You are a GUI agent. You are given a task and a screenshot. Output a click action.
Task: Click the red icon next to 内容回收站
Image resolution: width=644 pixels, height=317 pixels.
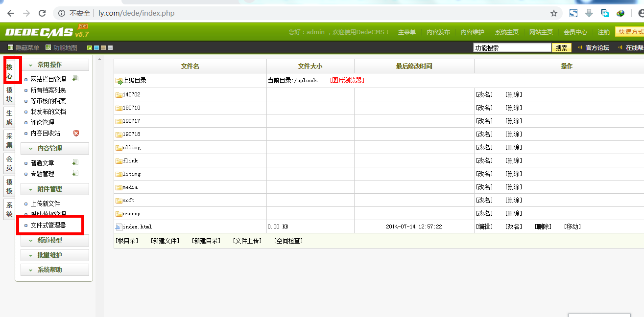tap(76, 133)
